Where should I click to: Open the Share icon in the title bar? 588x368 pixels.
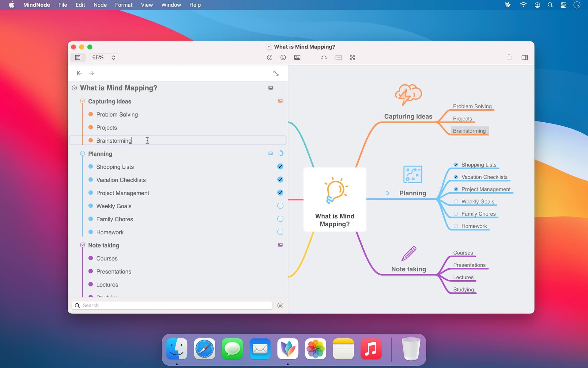tap(509, 57)
